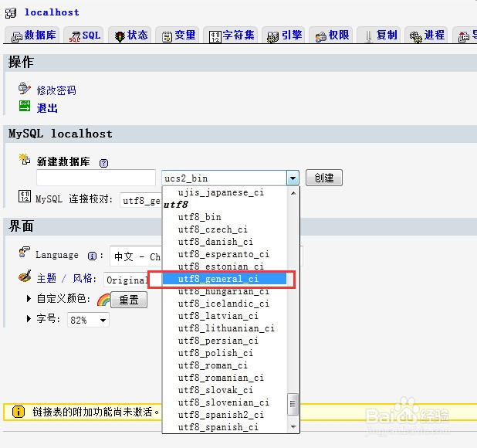Click the yellow info warning icon
477x448 pixels.
tap(19, 412)
